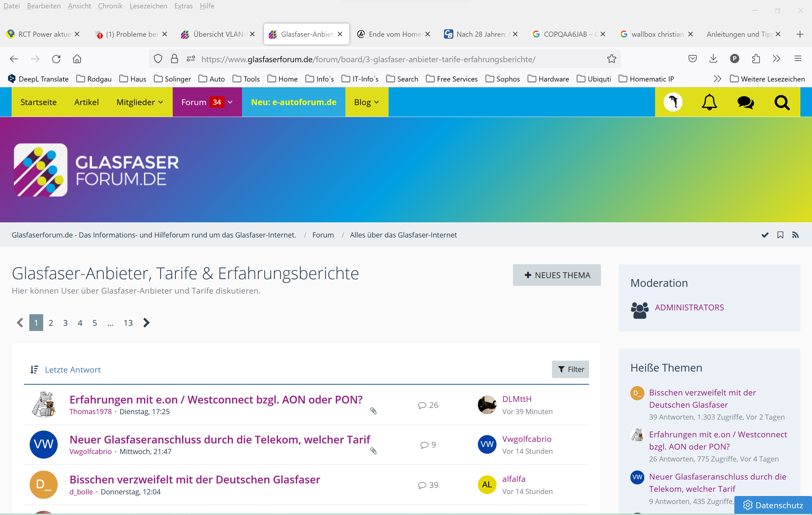Close the Ende vom Home tab

[428, 34]
